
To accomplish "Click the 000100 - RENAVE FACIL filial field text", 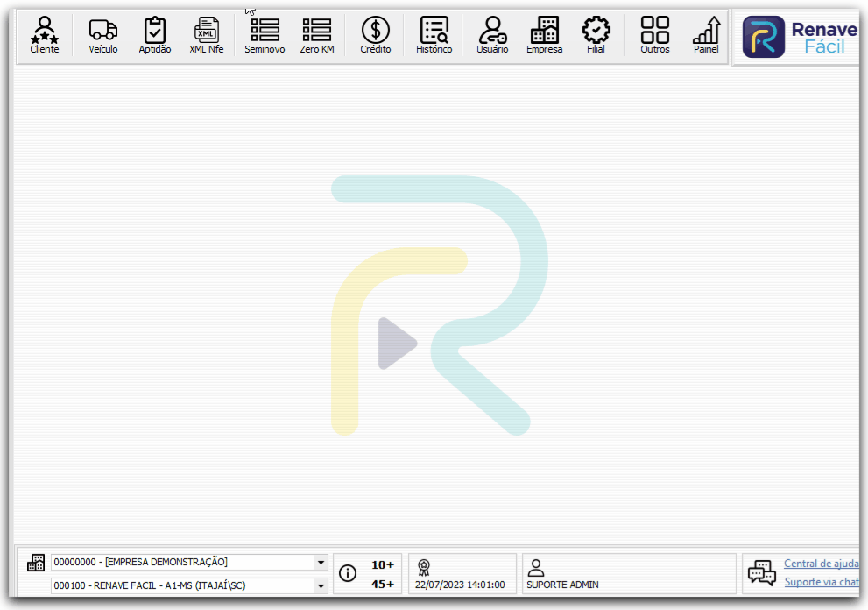I will tap(150, 585).
